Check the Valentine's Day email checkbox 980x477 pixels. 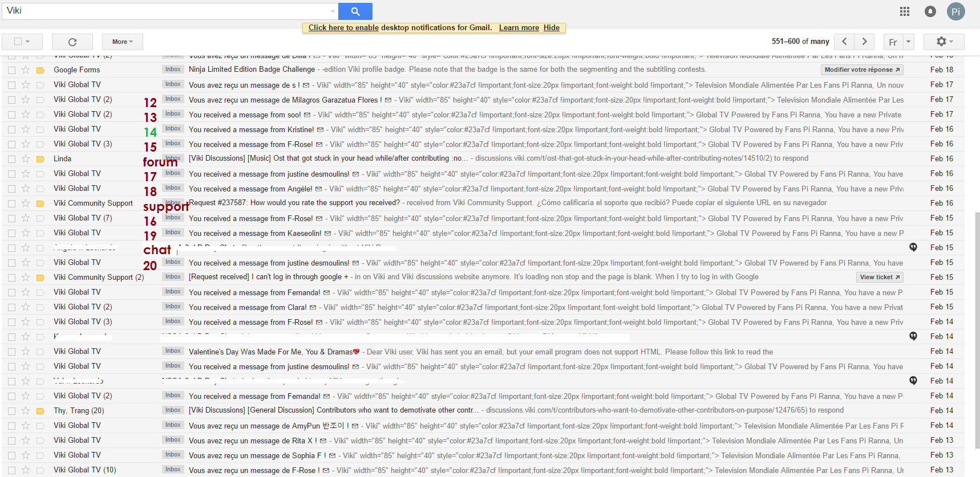point(11,352)
